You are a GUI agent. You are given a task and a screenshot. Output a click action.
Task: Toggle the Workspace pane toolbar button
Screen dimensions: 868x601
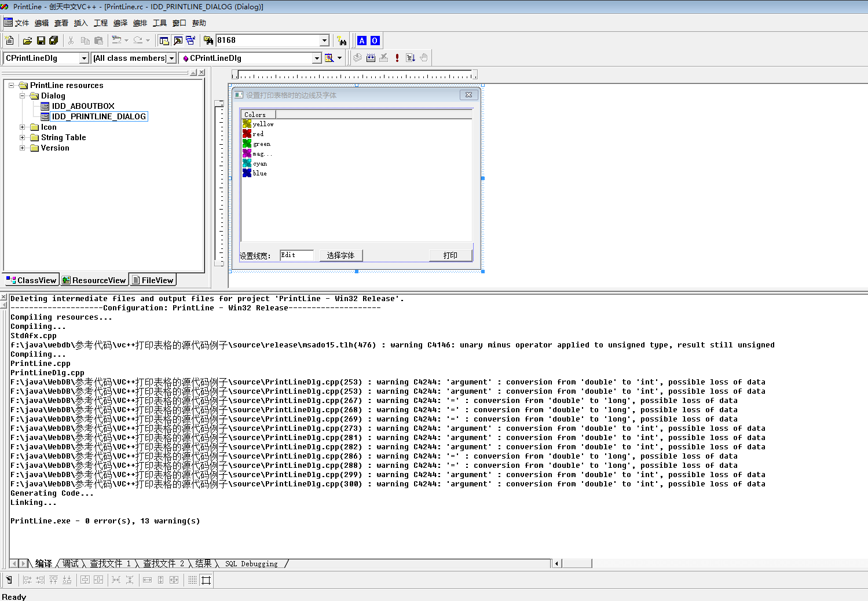click(164, 41)
